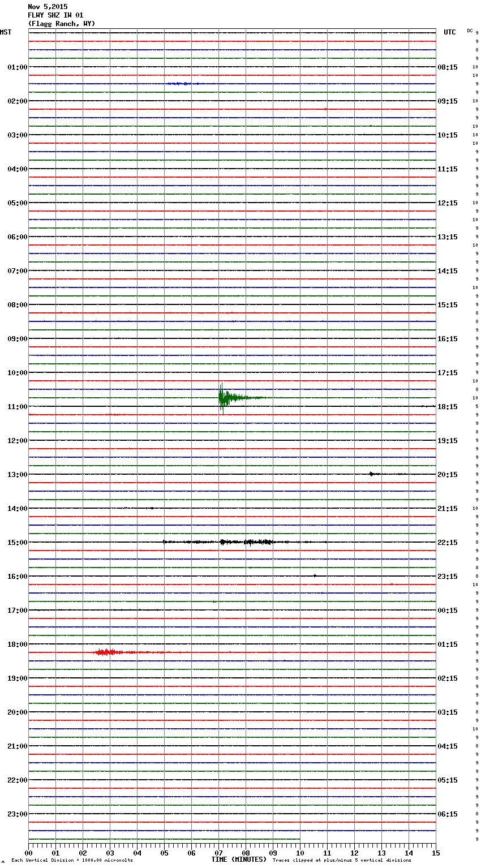
Task: Click the '09:00' MST time label
Action: pos(17,339)
